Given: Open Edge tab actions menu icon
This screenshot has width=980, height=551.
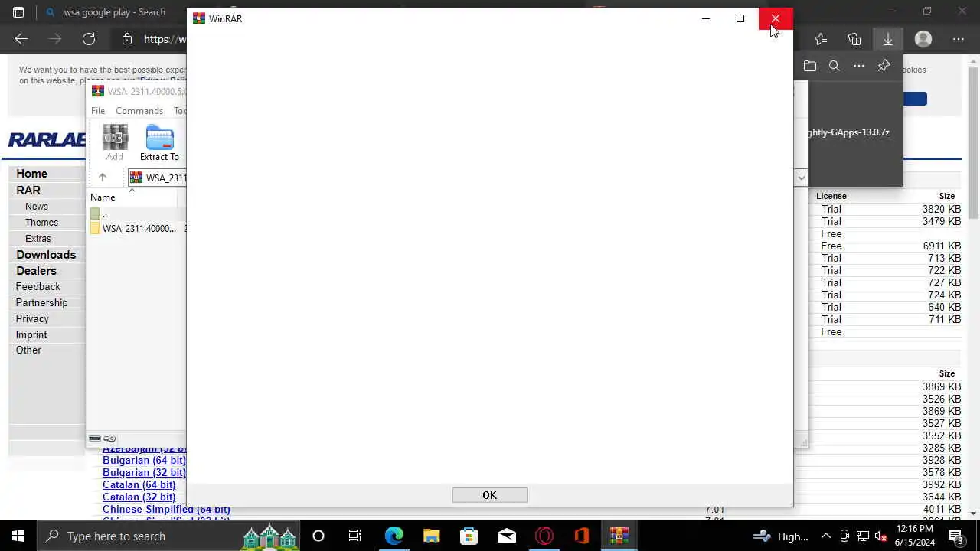Looking at the screenshot, I should point(18,12).
